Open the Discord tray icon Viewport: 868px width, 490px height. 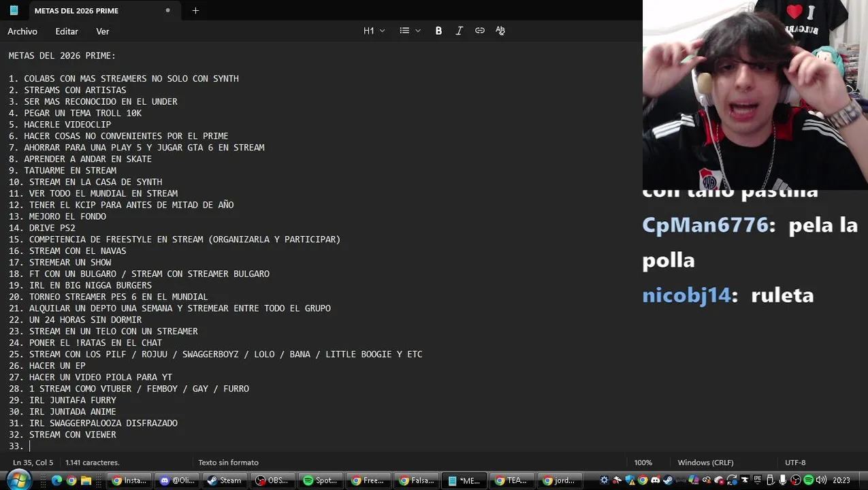click(655, 480)
